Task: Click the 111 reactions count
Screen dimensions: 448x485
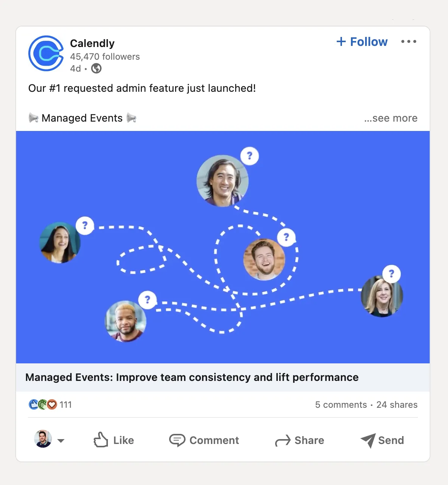Action: [66, 404]
